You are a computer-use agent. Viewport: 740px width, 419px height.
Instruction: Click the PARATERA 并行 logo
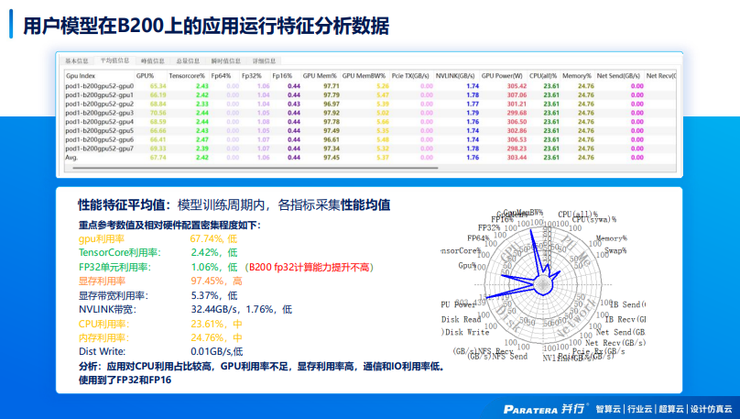[x=546, y=409]
